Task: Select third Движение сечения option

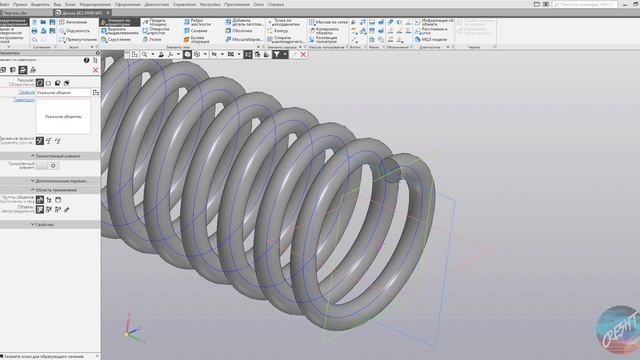Action: (58, 141)
